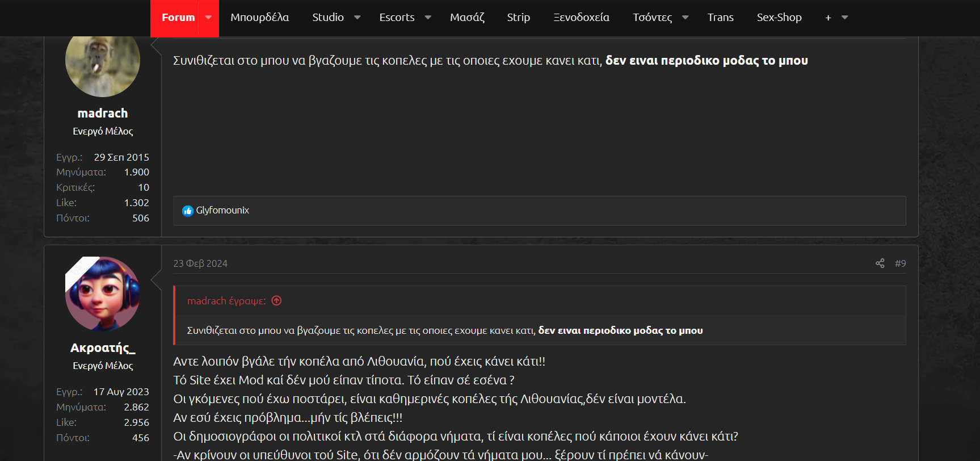View Glyfomounix who liked the post
The width and height of the screenshot is (980, 461).
pyautogui.click(x=222, y=211)
